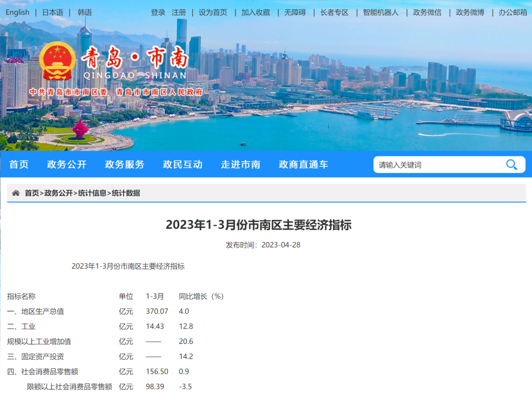Image resolution: width=532 pixels, height=400 pixels.
Task: Open 政务微博 link
Action: [470, 12]
